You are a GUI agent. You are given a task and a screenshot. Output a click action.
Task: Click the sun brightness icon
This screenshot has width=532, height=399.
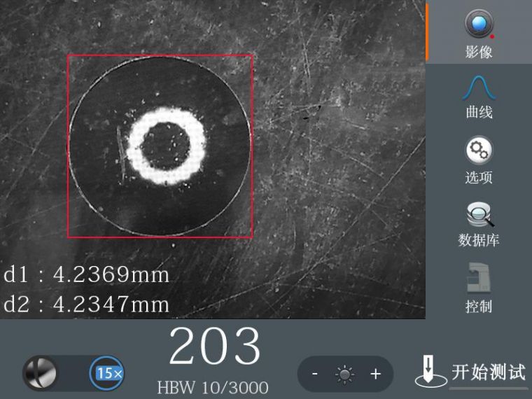click(345, 374)
